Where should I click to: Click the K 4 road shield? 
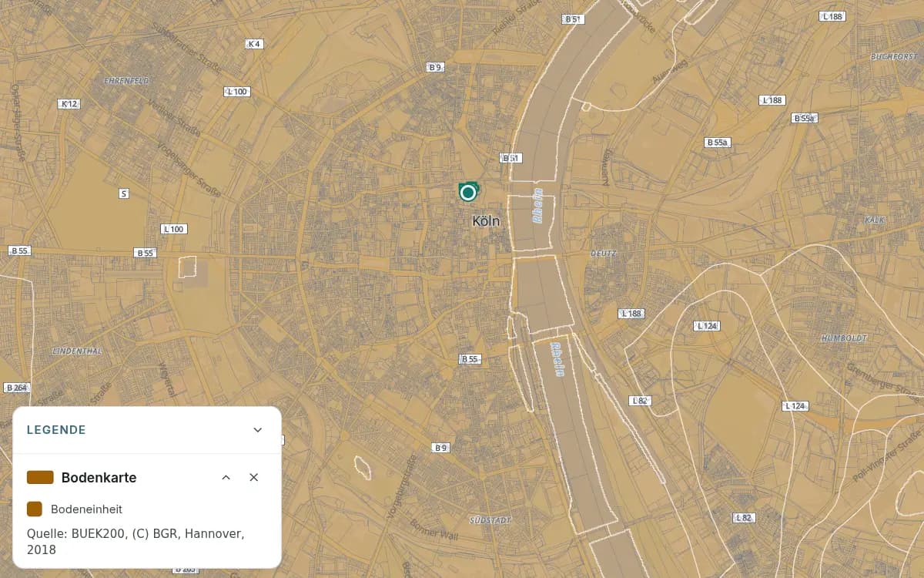253,44
